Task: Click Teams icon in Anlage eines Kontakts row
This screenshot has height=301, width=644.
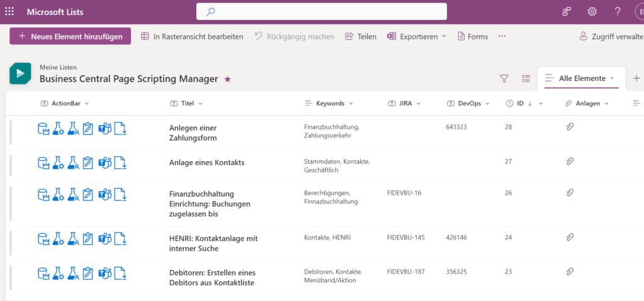Action: 105,163
